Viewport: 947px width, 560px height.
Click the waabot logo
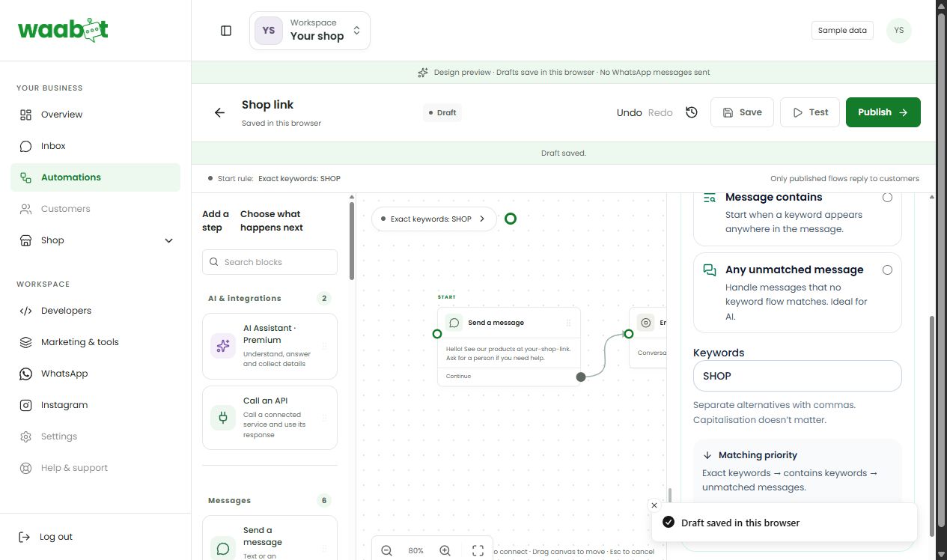point(63,30)
